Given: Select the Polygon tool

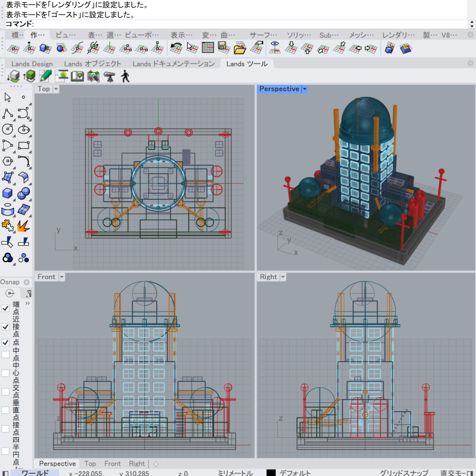Looking at the screenshot, I should (7, 161).
